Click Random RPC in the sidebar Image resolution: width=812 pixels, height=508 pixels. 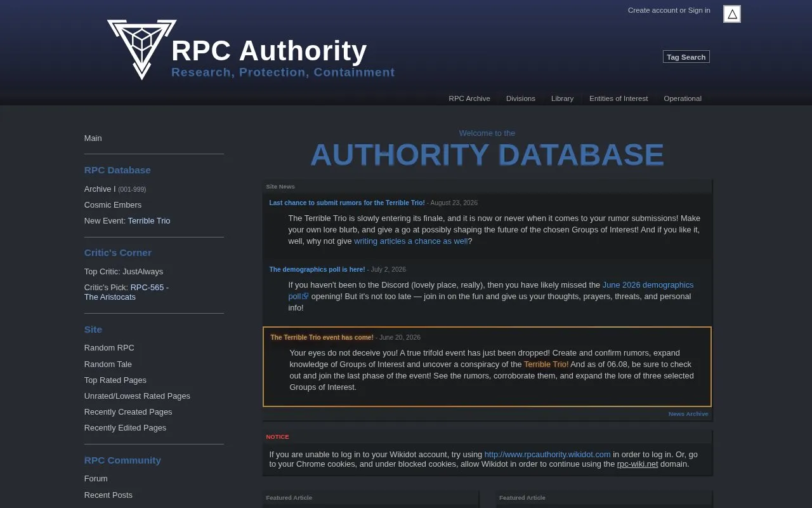[109, 347]
